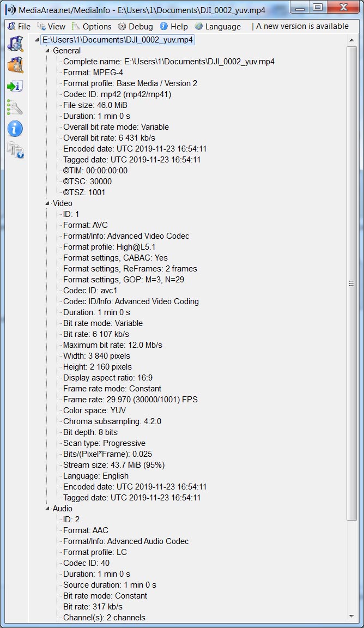The height and width of the screenshot is (628, 364).
Task: Select 'Scan type: Progressive' row
Action: [104, 443]
